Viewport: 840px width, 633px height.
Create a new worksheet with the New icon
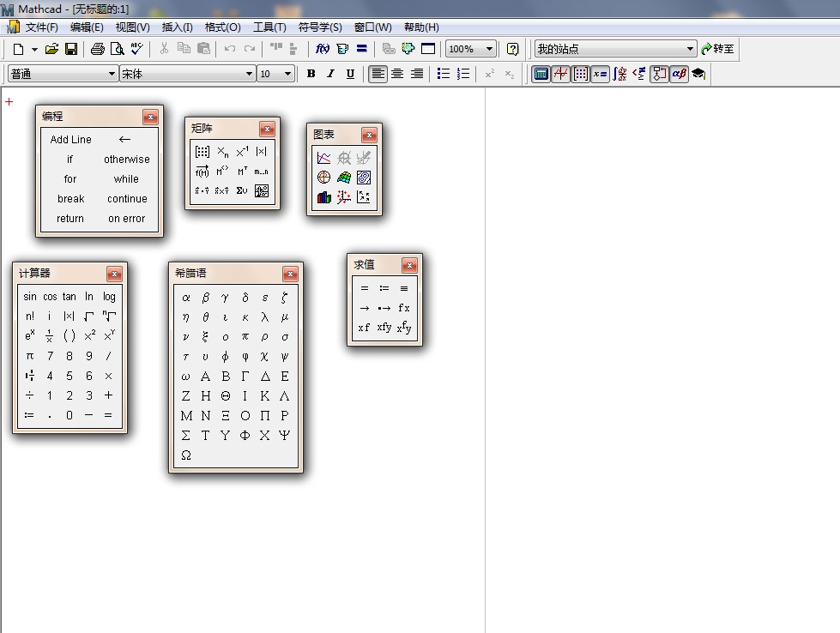(18, 49)
